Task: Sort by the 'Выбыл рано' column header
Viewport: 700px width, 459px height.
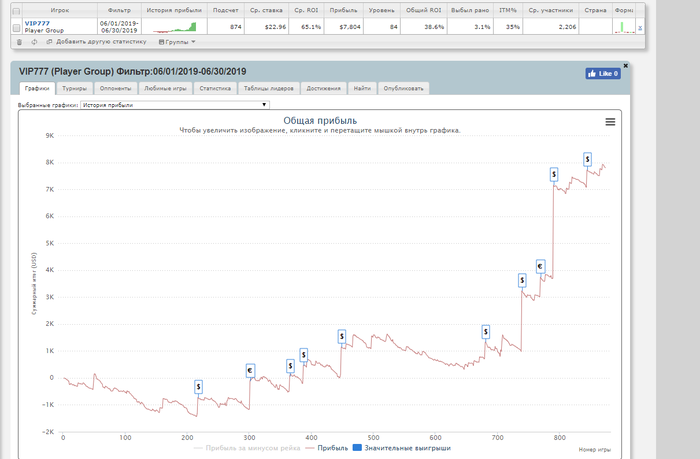Action: [x=470, y=10]
